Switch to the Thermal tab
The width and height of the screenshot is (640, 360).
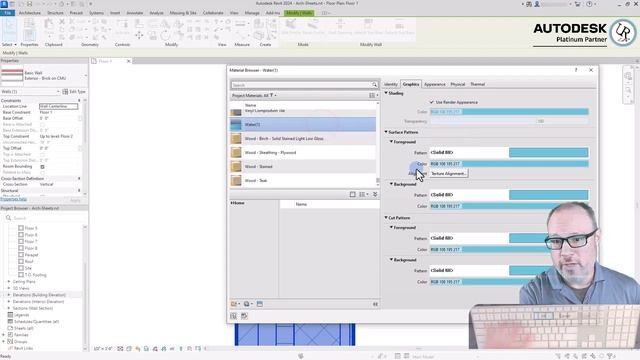[x=478, y=84]
